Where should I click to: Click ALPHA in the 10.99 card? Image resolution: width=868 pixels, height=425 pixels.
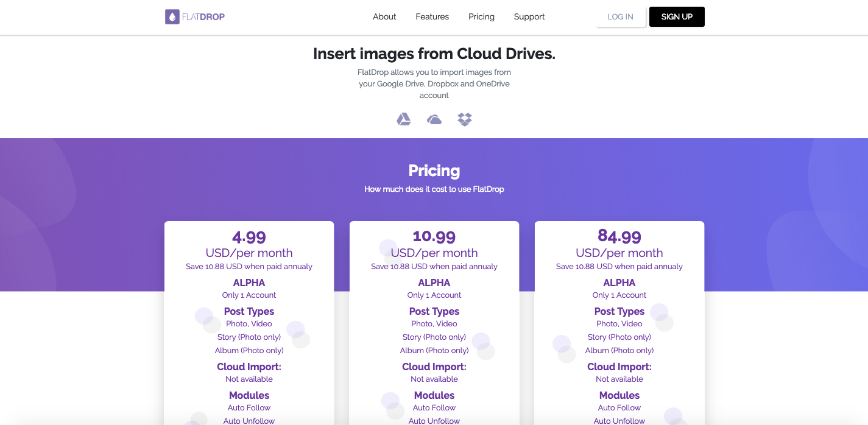pos(434,283)
